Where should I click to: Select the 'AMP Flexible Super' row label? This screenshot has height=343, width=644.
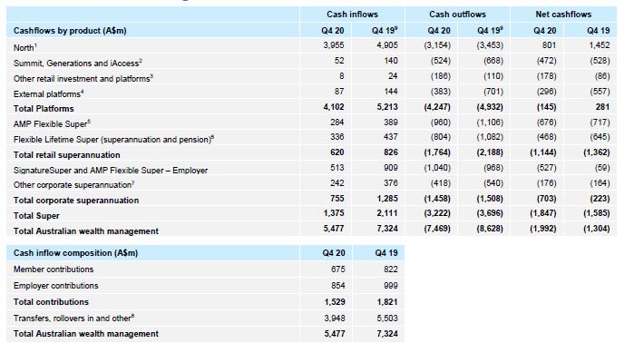[52, 124]
